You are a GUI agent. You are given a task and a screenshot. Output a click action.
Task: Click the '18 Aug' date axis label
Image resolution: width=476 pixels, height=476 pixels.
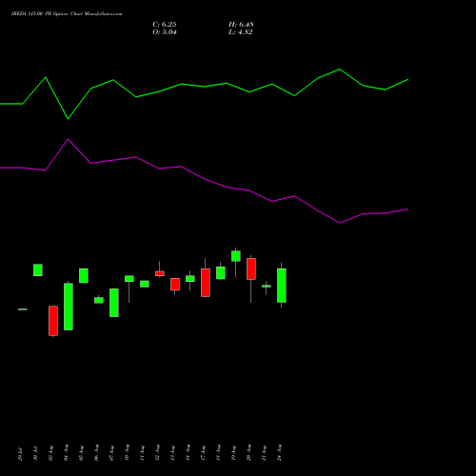point(218,452)
